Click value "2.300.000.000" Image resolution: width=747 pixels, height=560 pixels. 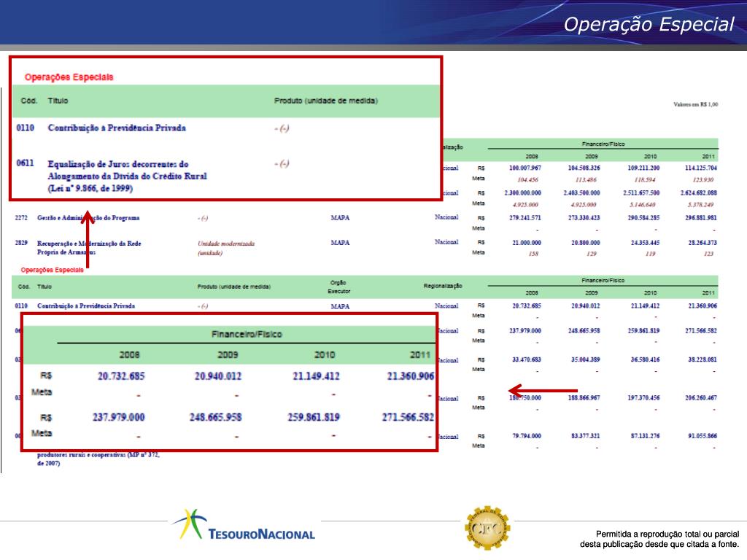click(522, 192)
